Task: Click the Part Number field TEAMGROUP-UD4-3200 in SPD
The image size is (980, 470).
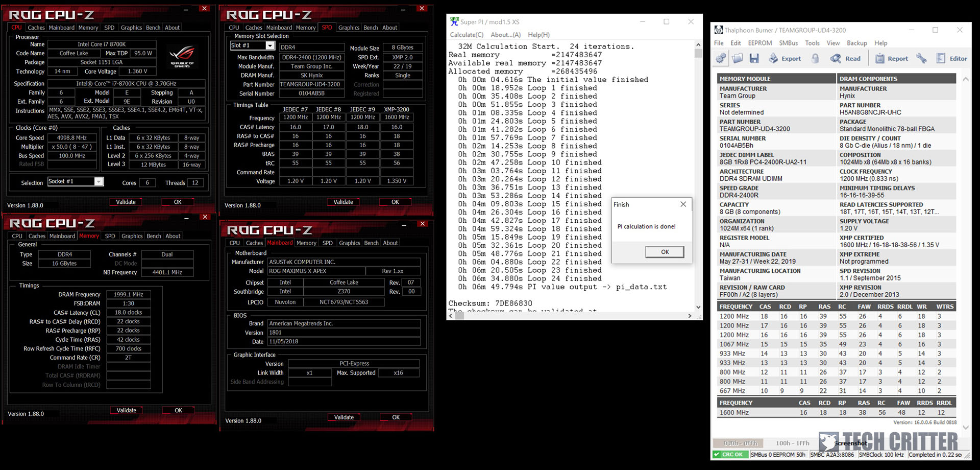Action: point(311,84)
